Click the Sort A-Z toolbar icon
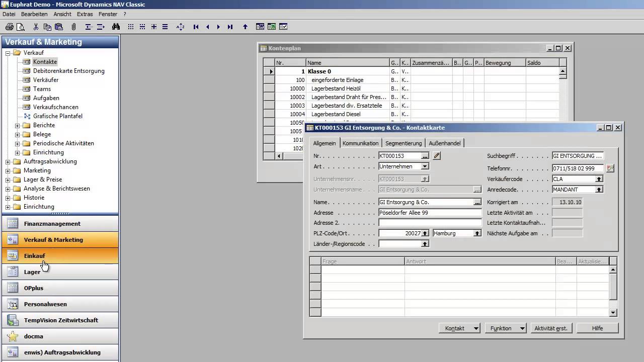This screenshot has height=362, width=644. [x=181, y=27]
